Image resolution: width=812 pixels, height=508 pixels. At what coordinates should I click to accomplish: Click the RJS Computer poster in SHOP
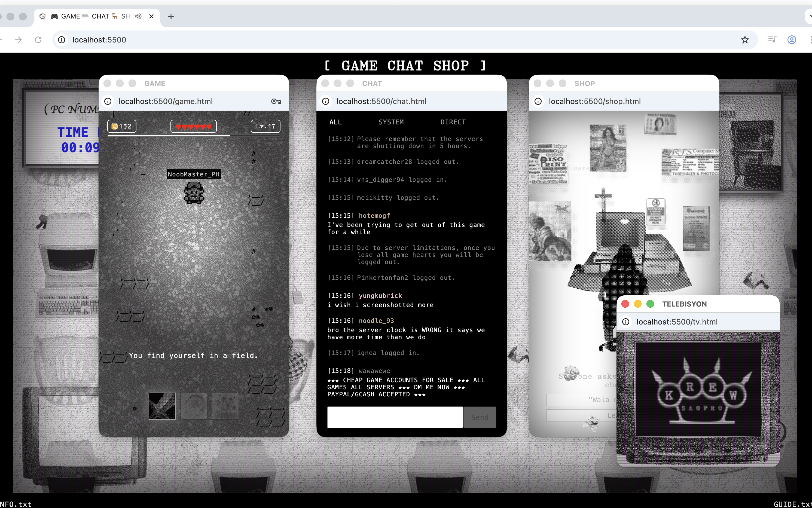690,162
